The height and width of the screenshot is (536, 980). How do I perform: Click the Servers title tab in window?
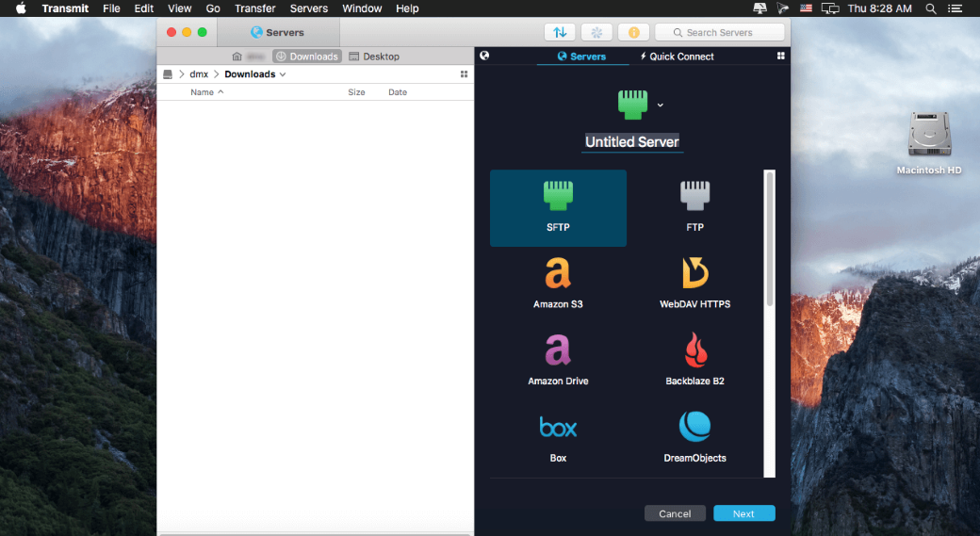[x=278, y=32]
